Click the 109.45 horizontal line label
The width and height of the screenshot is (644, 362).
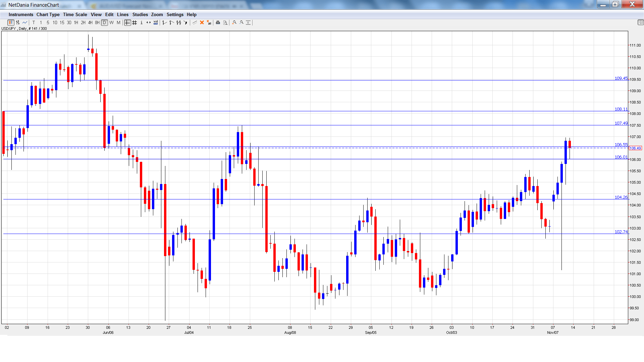(621, 78)
